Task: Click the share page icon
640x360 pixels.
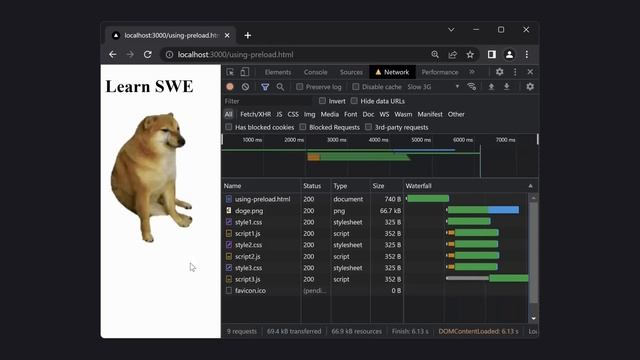Action: click(453, 54)
